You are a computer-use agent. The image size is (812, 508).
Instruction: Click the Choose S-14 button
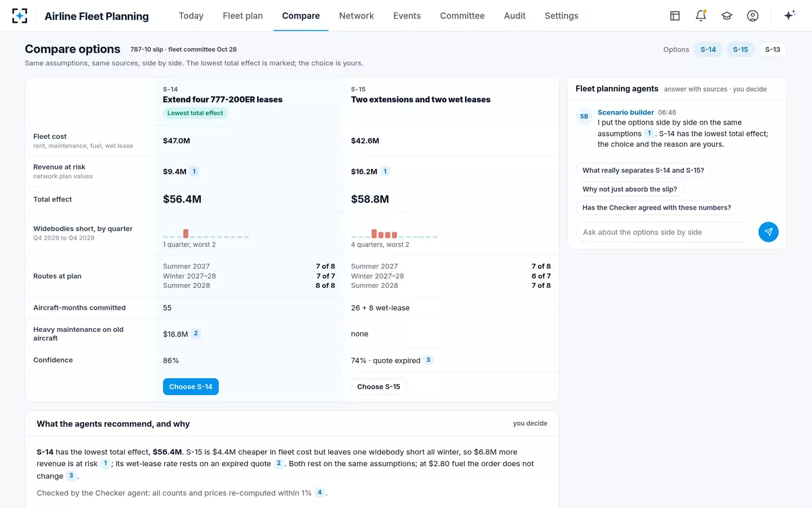point(191,387)
